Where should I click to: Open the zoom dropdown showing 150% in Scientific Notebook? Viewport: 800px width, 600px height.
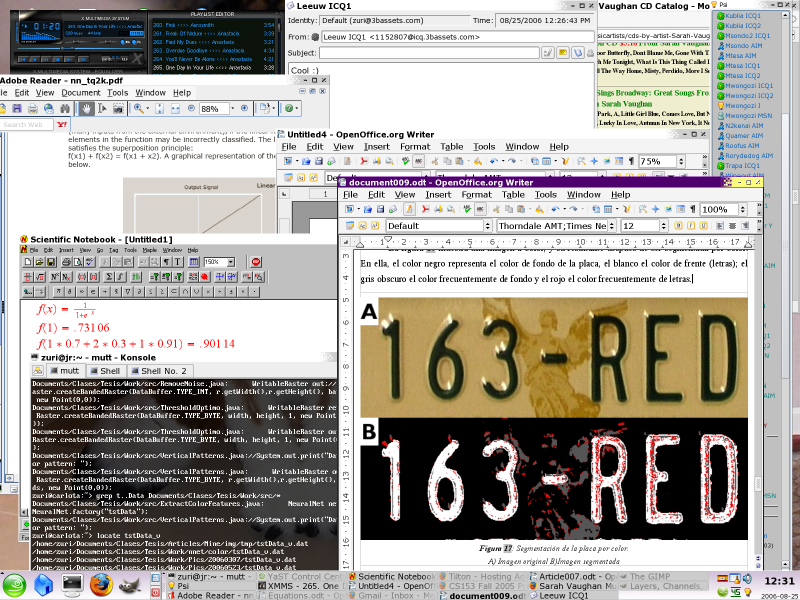[x=215, y=262]
